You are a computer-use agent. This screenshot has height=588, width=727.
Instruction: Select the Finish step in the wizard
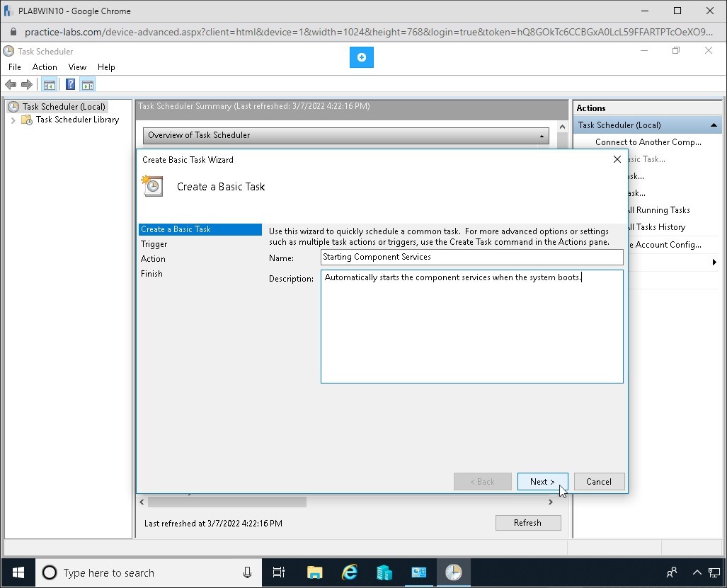[x=151, y=274]
